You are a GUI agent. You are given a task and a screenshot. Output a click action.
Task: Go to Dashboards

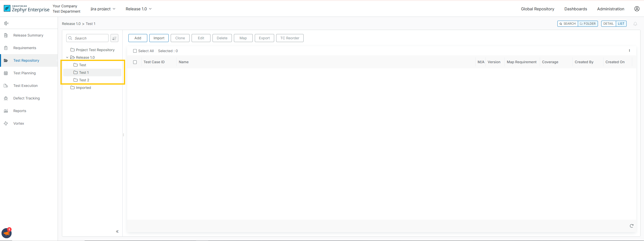point(575,9)
